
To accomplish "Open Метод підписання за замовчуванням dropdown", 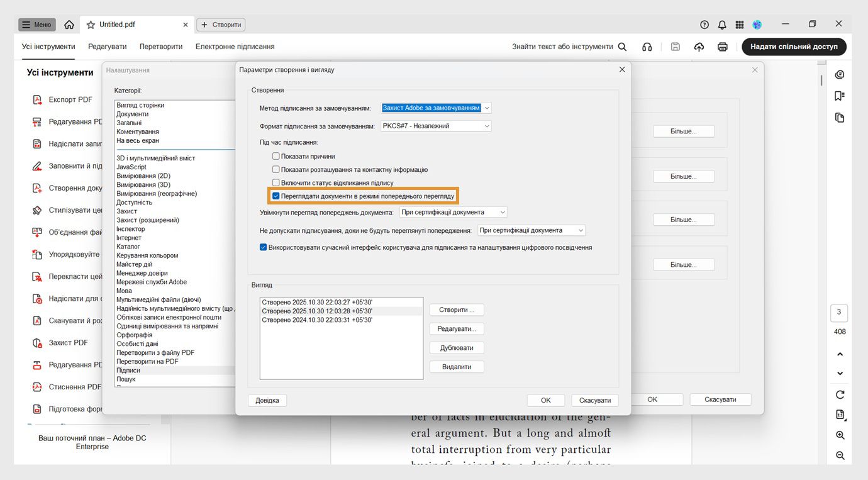I will (x=436, y=108).
